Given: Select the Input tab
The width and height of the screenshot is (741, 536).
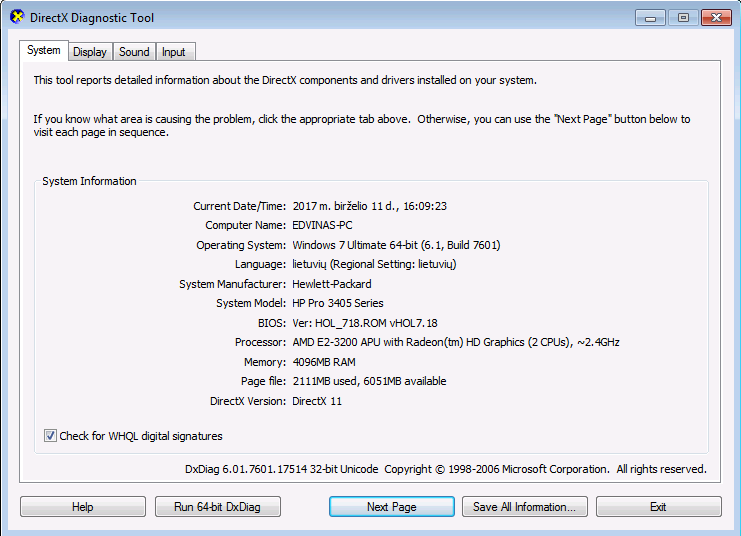Looking at the screenshot, I should 174,52.
